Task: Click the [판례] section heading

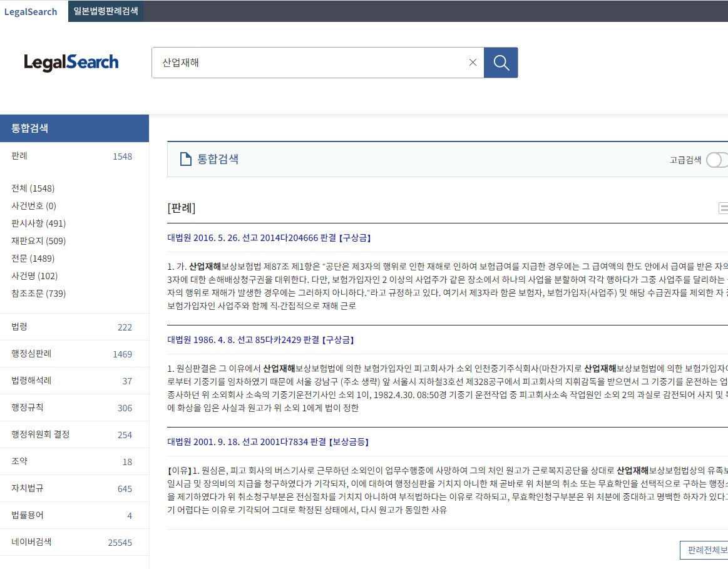Action: pos(182,208)
